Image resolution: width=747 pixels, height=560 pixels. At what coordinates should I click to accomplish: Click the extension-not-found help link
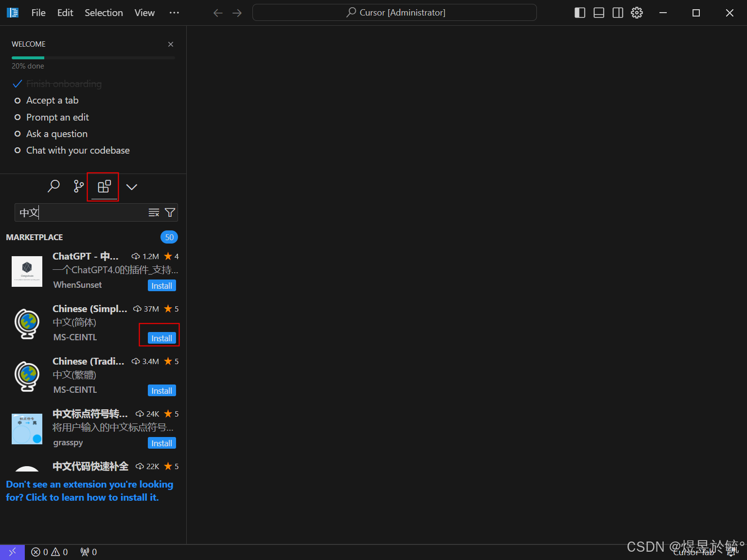click(89, 491)
